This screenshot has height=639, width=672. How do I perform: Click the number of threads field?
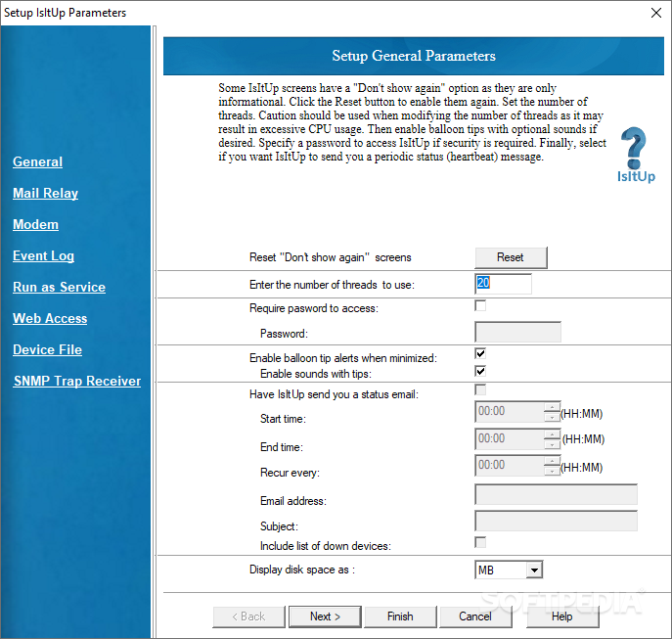(x=503, y=284)
